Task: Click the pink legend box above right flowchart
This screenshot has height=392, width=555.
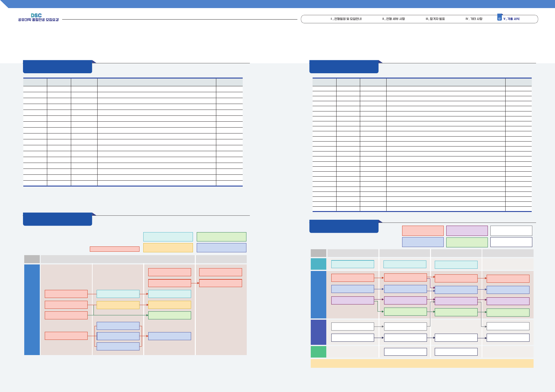Action: pyautogui.click(x=423, y=231)
